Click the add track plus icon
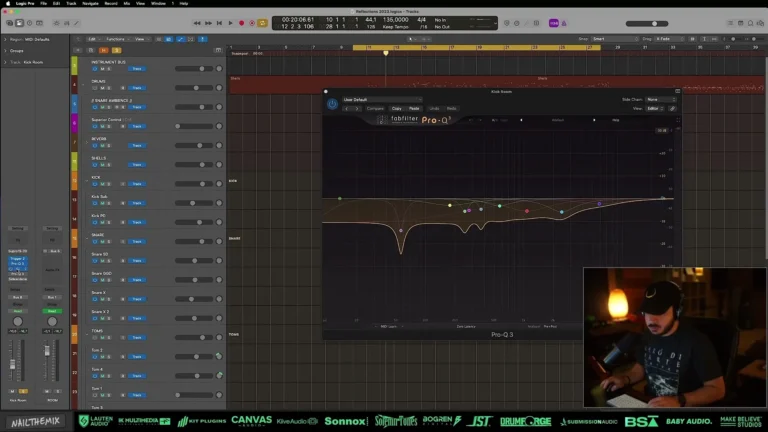 click(77, 48)
